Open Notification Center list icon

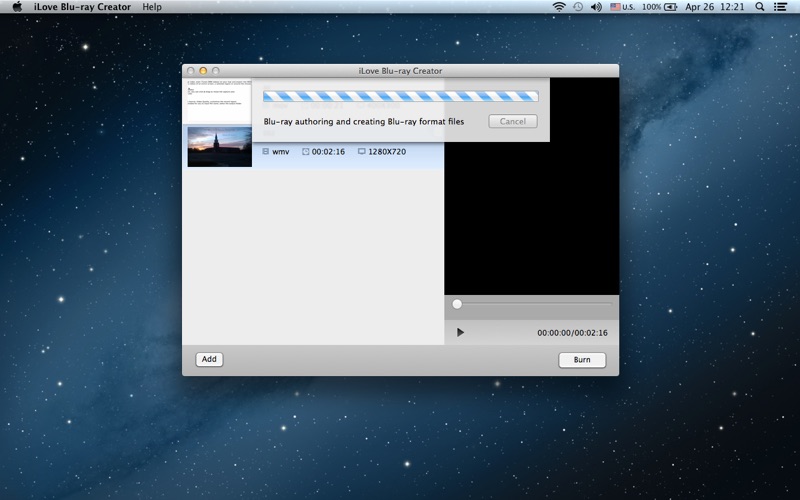(x=780, y=7)
